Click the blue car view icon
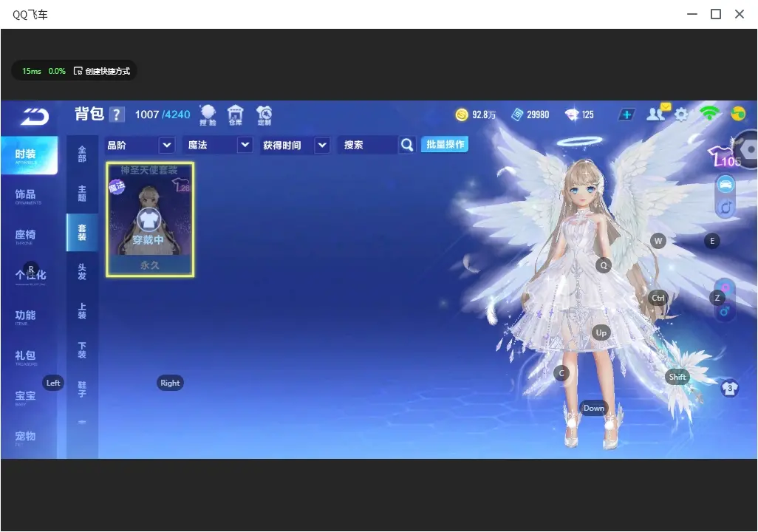 tap(725, 184)
